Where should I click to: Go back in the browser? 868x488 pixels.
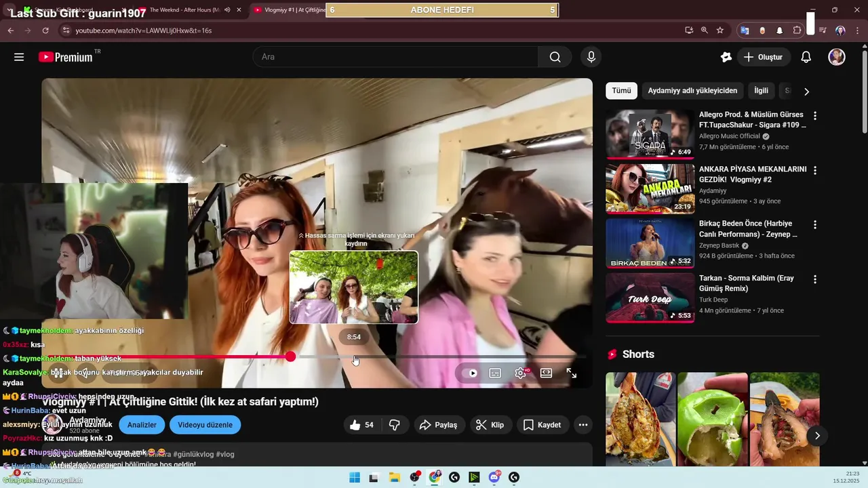11,30
